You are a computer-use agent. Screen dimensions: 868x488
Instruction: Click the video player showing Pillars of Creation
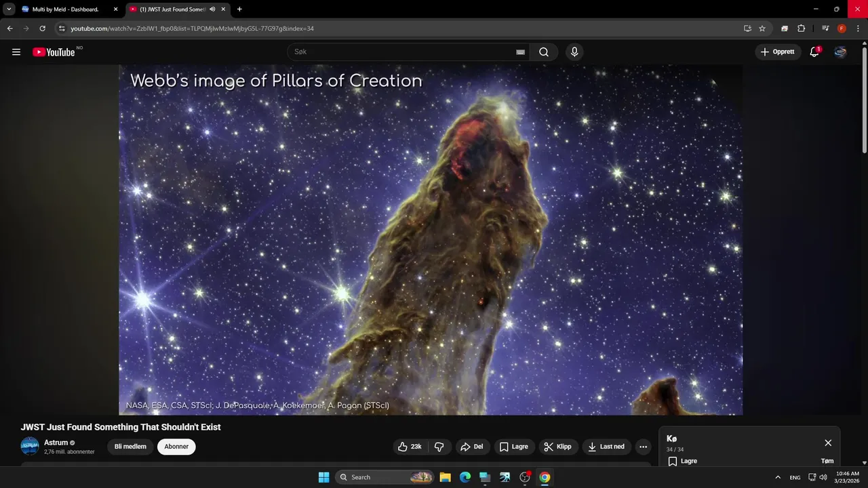pyautogui.click(x=431, y=240)
